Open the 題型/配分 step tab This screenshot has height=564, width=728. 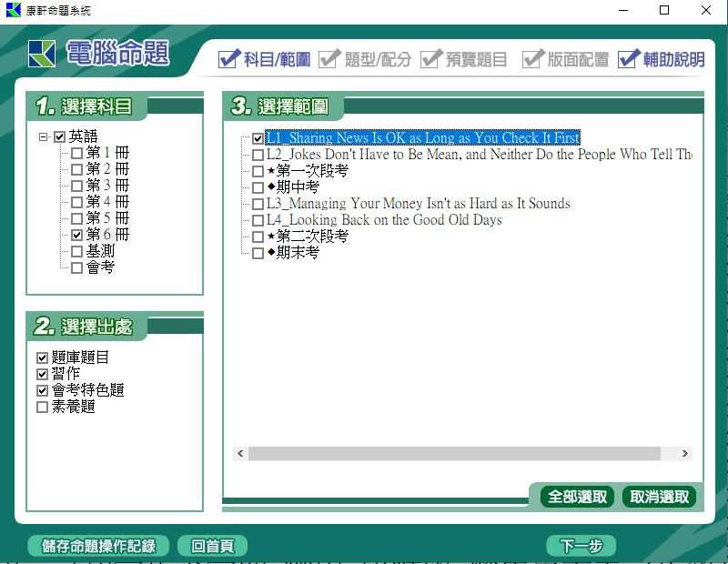(x=365, y=59)
